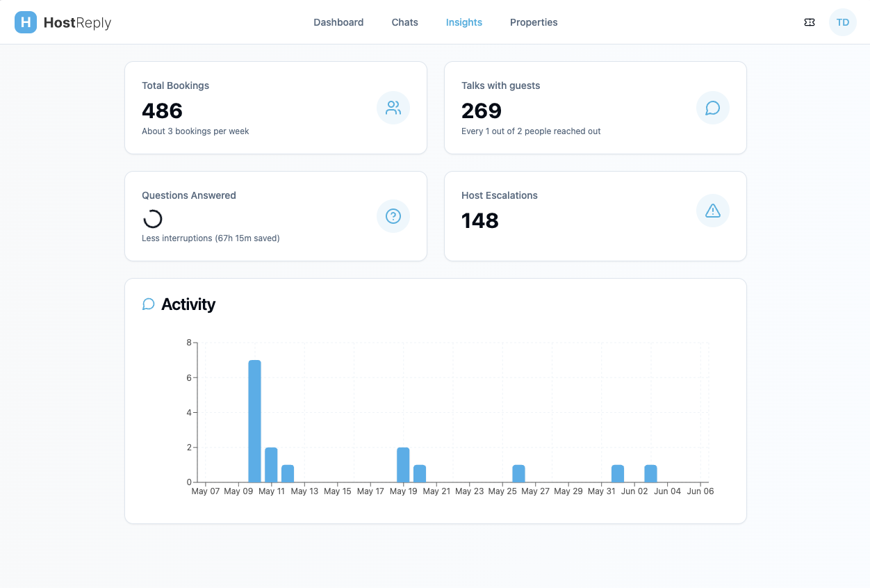Click the question mark icon in Questions Answered
The width and height of the screenshot is (870, 588).
tap(393, 216)
